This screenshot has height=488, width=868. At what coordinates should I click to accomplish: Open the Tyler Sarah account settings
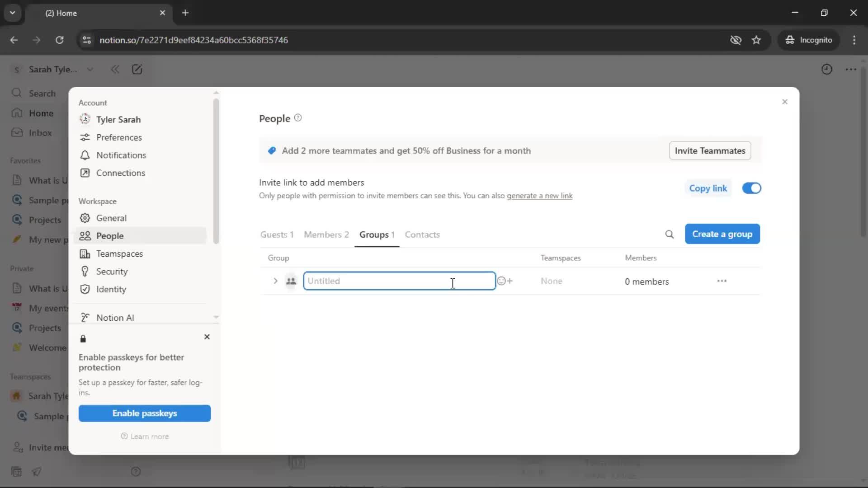coord(142,119)
